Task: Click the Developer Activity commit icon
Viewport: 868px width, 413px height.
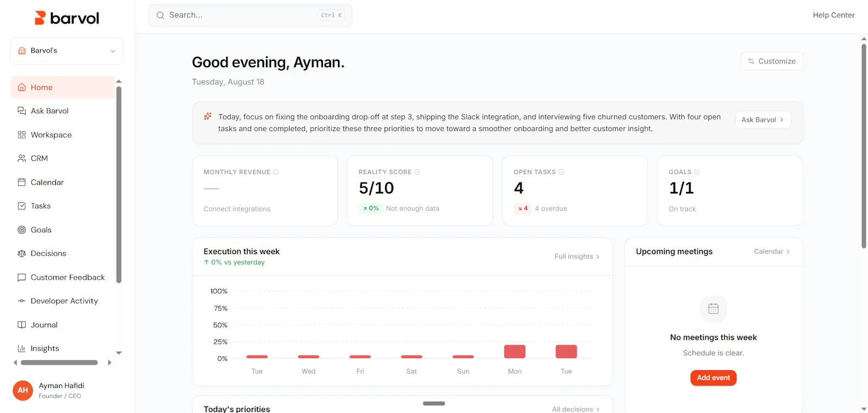Action: point(22,301)
